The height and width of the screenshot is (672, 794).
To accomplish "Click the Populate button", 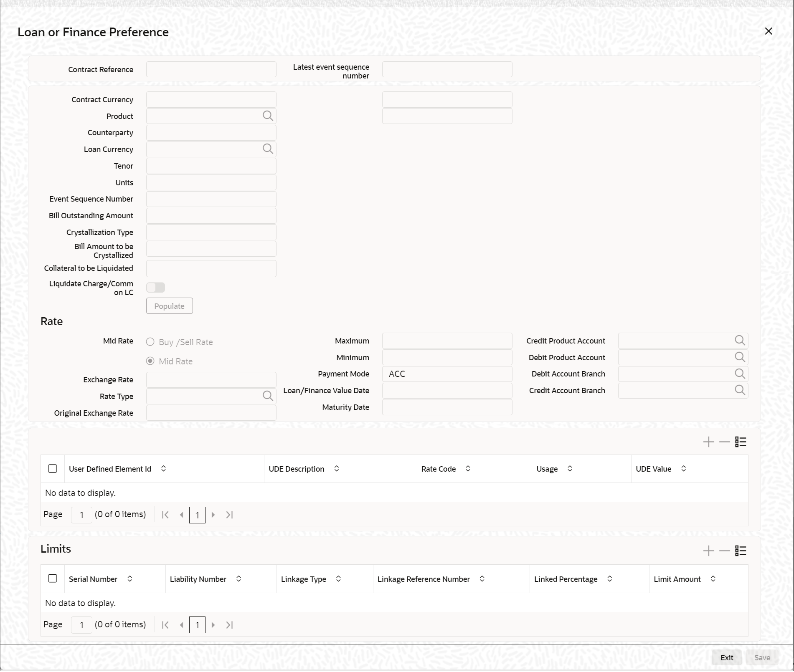I will 169,306.
